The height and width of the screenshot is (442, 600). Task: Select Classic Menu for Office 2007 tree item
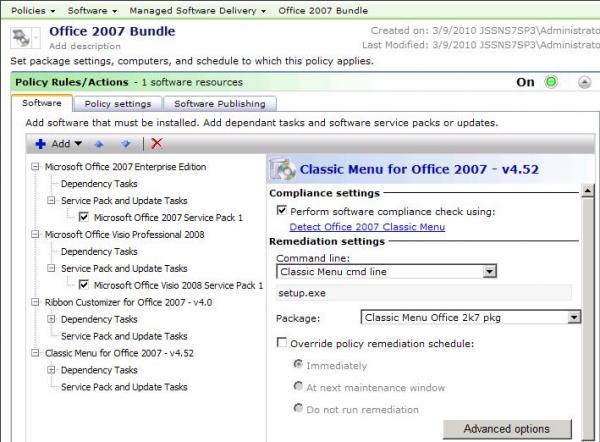(119, 353)
